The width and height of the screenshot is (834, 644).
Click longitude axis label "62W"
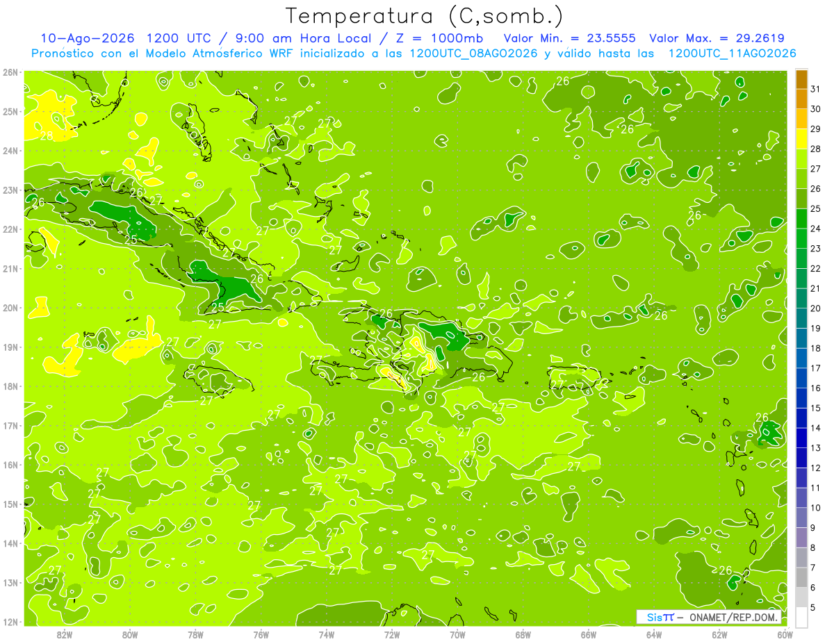(719, 634)
